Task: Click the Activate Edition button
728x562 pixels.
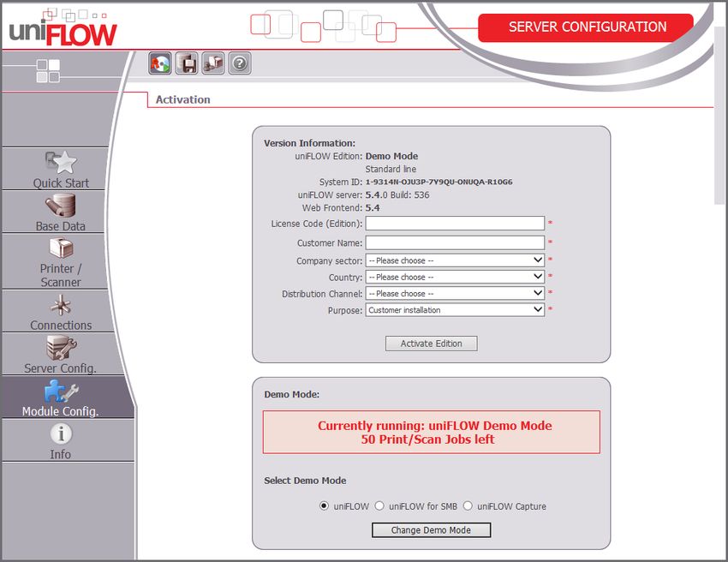Action: coord(431,344)
